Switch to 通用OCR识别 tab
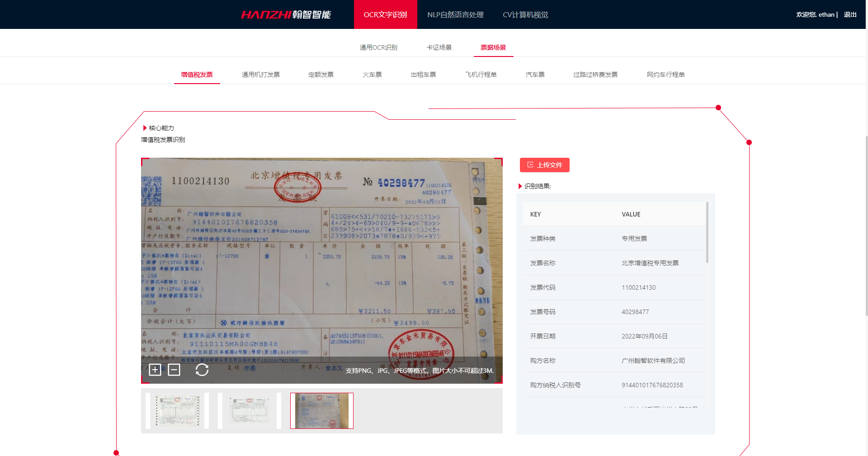Image resolution: width=868 pixels, height=456 pixels. point(378,47)
